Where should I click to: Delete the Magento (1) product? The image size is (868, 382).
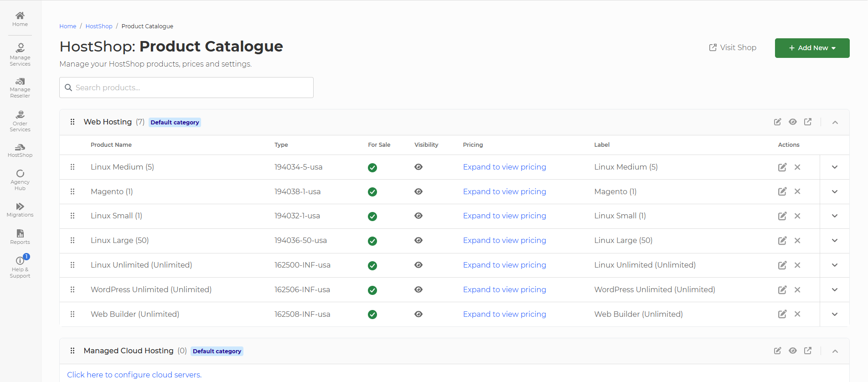coord(797,191)
